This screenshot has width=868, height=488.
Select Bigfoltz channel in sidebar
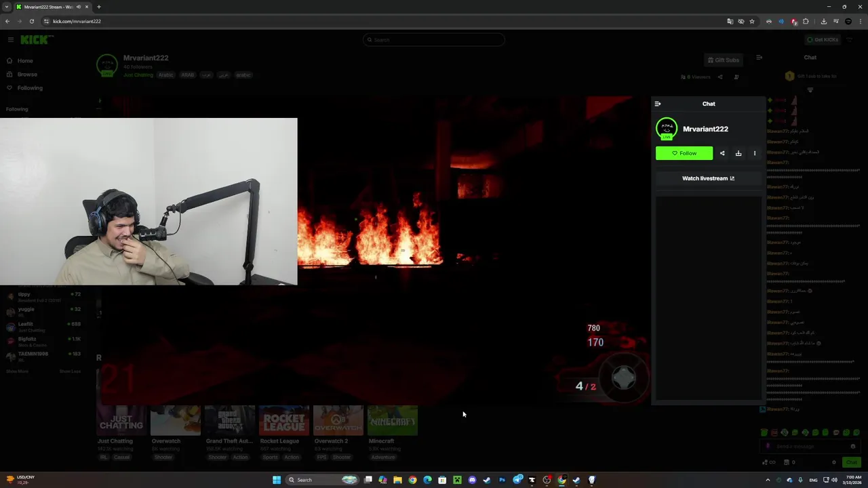[43, 342]
